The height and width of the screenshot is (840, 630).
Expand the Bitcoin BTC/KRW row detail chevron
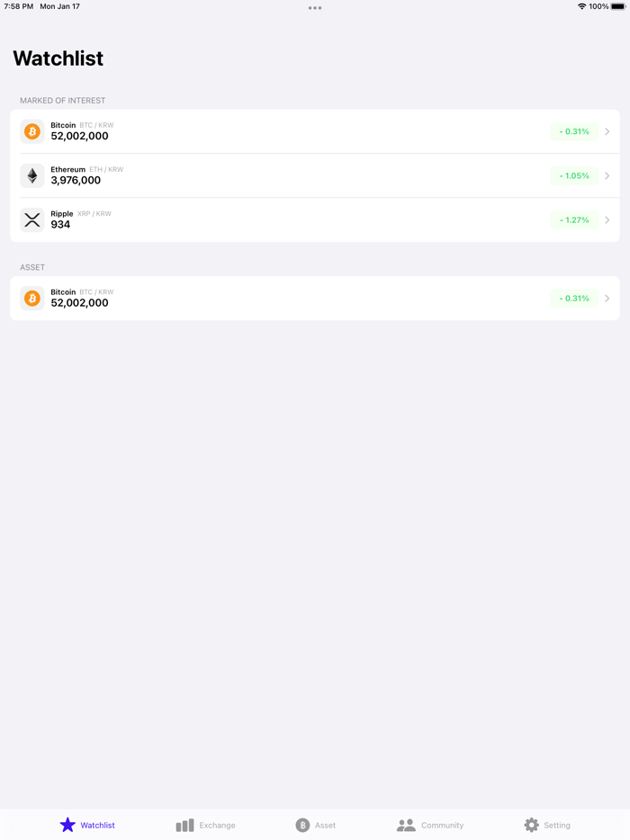click(607, 131)
